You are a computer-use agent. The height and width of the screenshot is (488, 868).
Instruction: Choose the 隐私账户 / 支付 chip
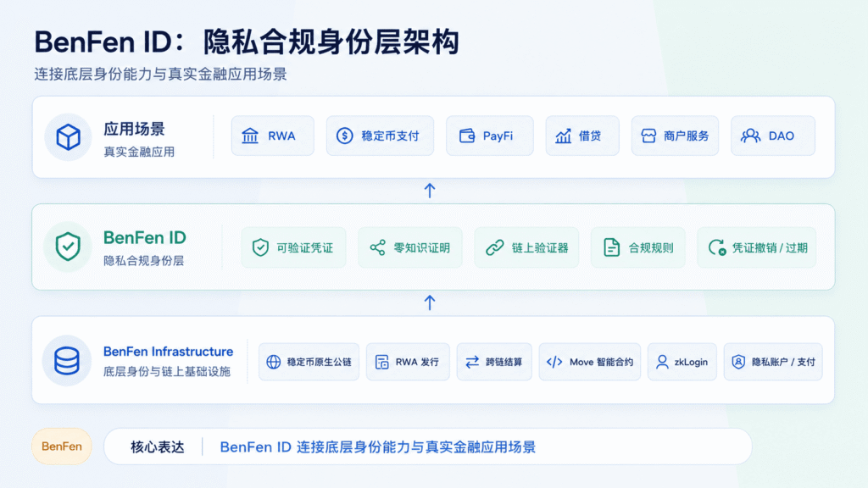pos(773,362)
